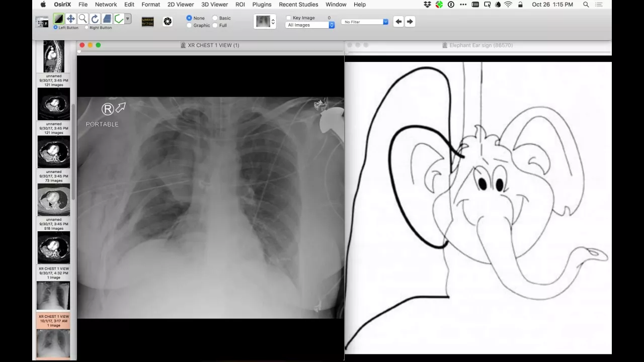Open the Apple menu

(43, 5)
